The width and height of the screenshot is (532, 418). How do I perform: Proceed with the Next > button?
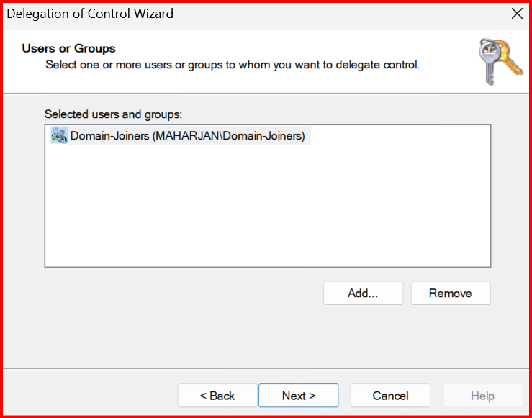298,396
